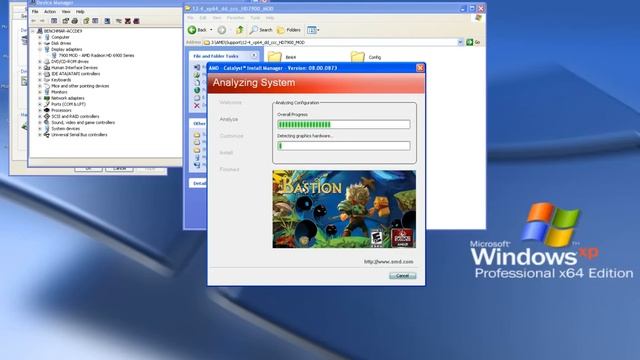Open Favorites menu in Explorer window
The image size is (640, 360).
pos(236,18)
